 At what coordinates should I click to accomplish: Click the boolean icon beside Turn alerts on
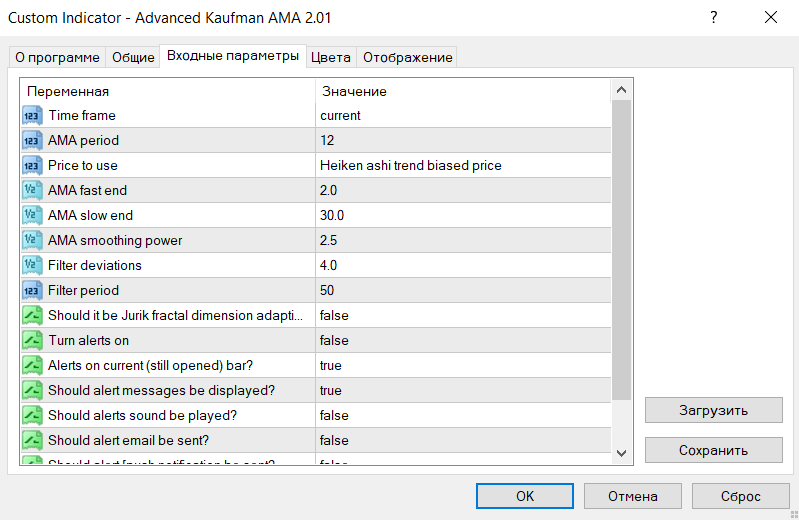click(32, 340)
